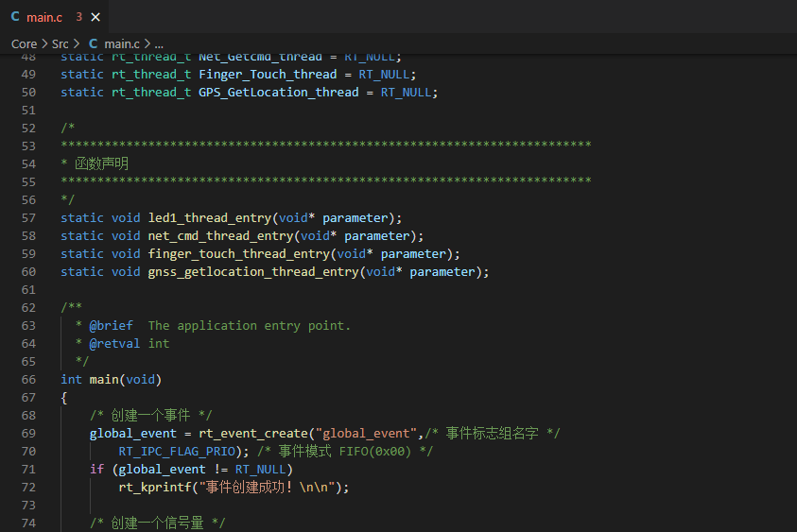The width and height of the screenshot is (797, 532).
Task: Click GPS_GetLocation_thread variable name
Action: tap(279, 93)
